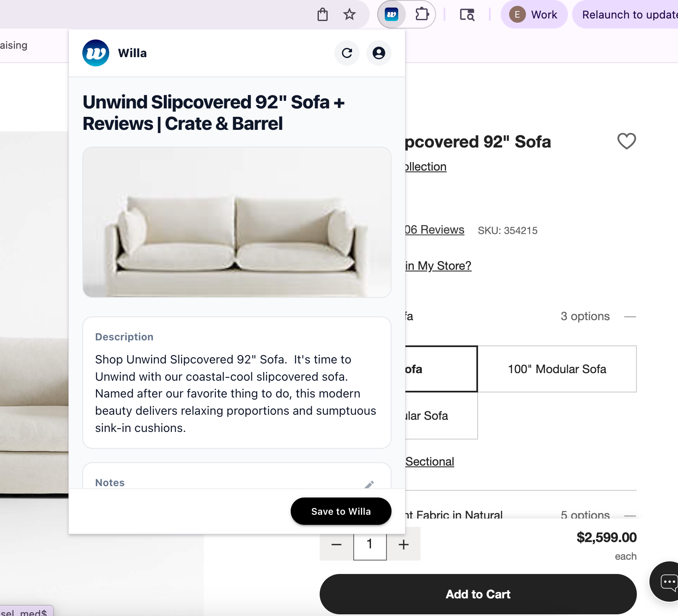This screenshot has width=678, height=616.
Task: Click the sofa thumbnail in Willa popup
Action: tap(237, 222)
